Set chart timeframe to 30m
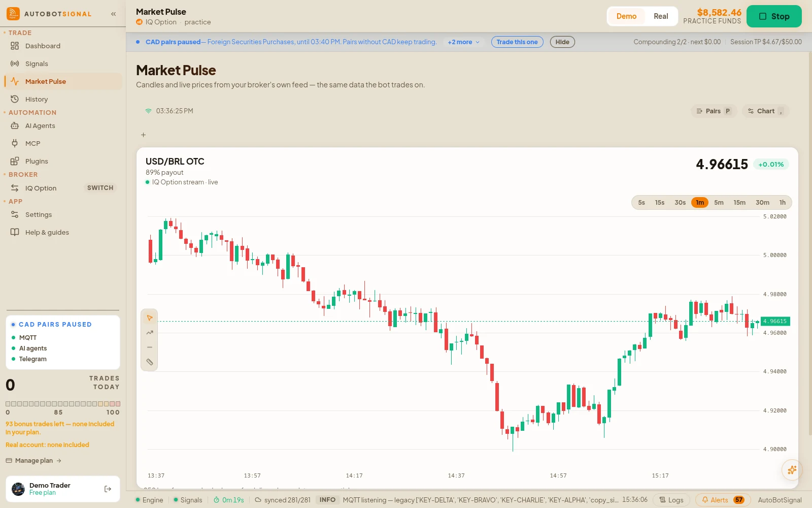Screen dimensions: 812x508 click(762, 203)
